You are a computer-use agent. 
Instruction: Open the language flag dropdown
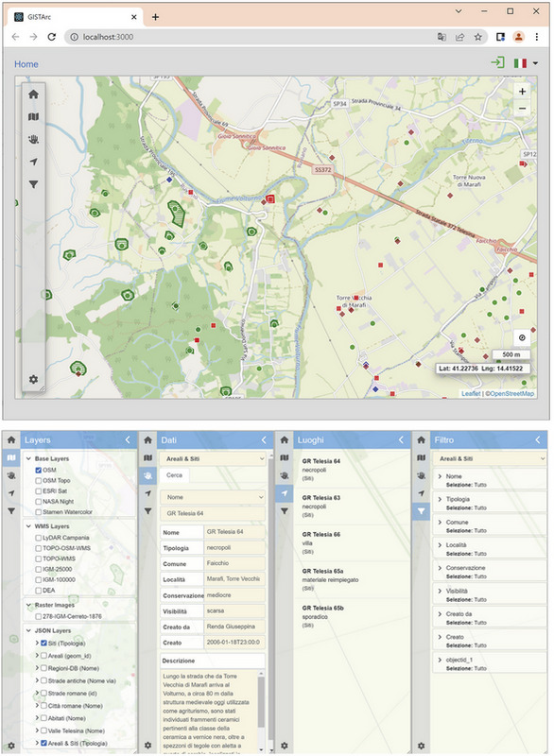click(x=526, y=63)
